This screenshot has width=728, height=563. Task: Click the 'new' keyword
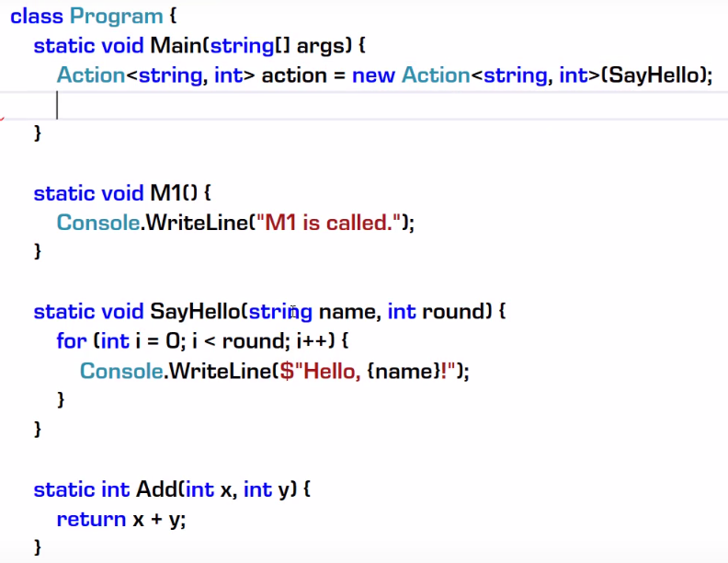373,75
